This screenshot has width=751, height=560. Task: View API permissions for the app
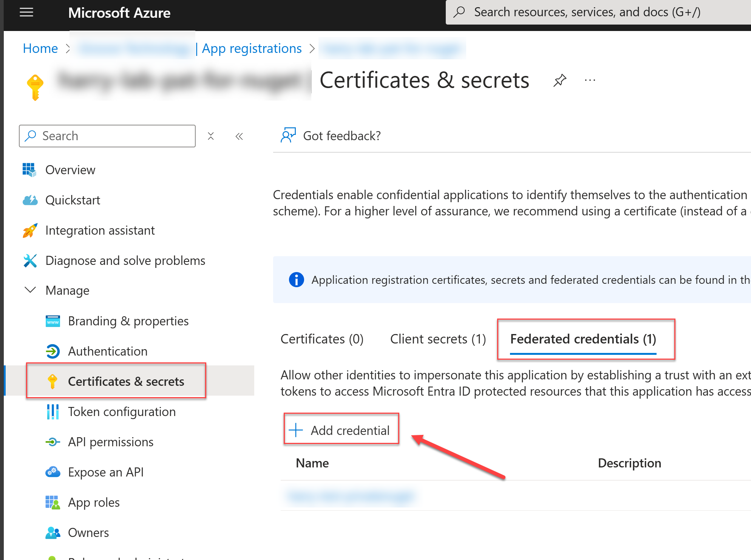tap(111, 442)
